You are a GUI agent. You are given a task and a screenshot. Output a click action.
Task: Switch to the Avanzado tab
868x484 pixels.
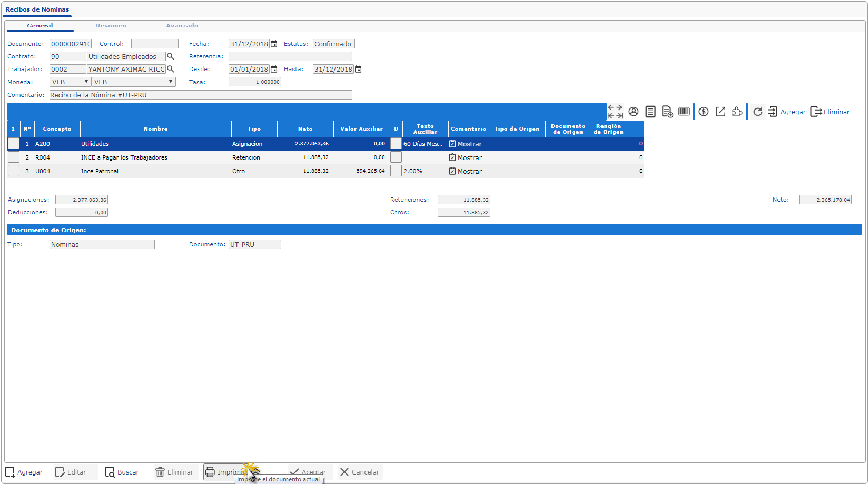tap(182, 26)
